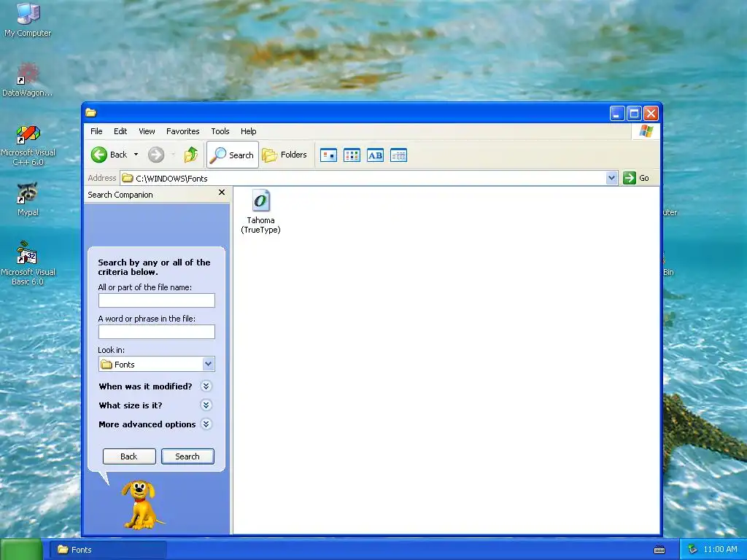Image resolution: width=747 pixels, height=560 pixels.
Task: Click the word or phrase field
Action: [157, 332]
